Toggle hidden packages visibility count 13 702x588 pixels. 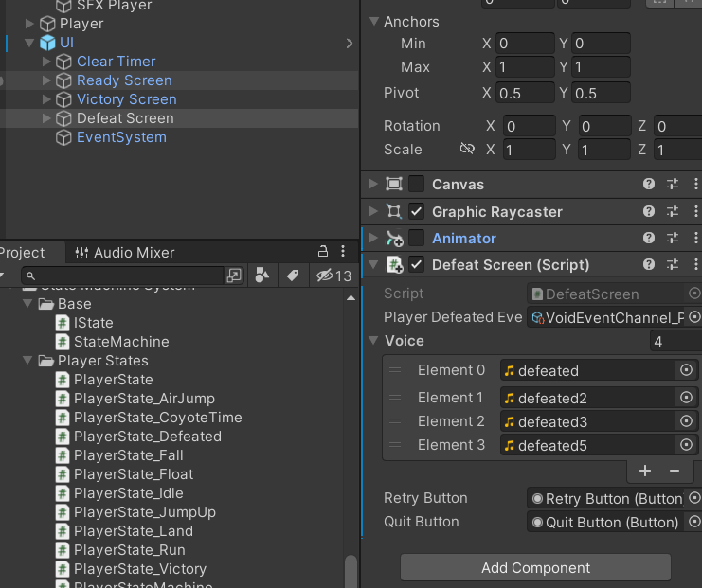tap(334, 276)
